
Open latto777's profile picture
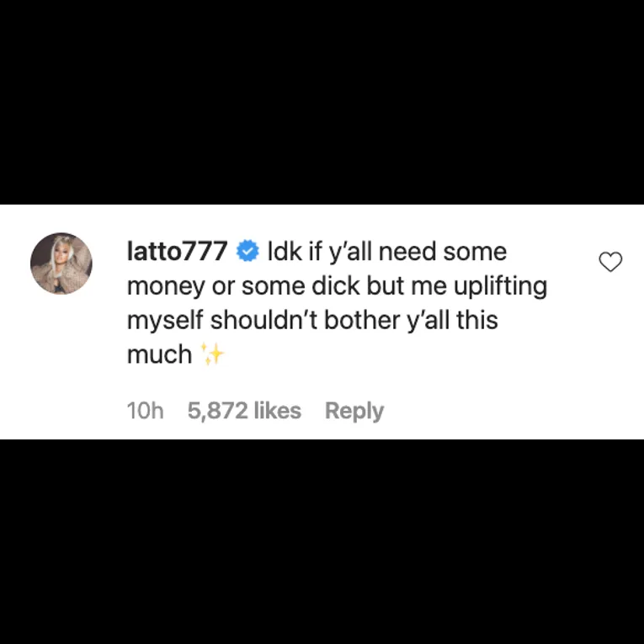[x=61, y=263]
